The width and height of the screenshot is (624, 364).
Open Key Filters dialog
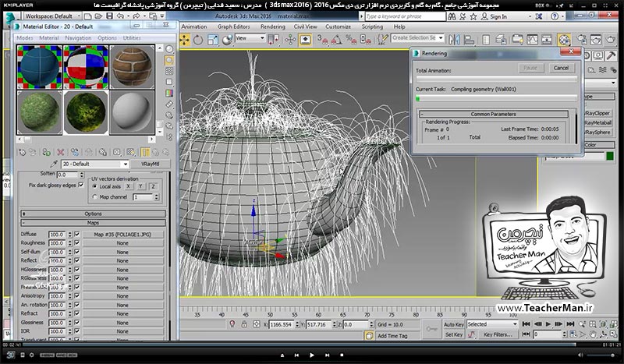coord(498,334)
